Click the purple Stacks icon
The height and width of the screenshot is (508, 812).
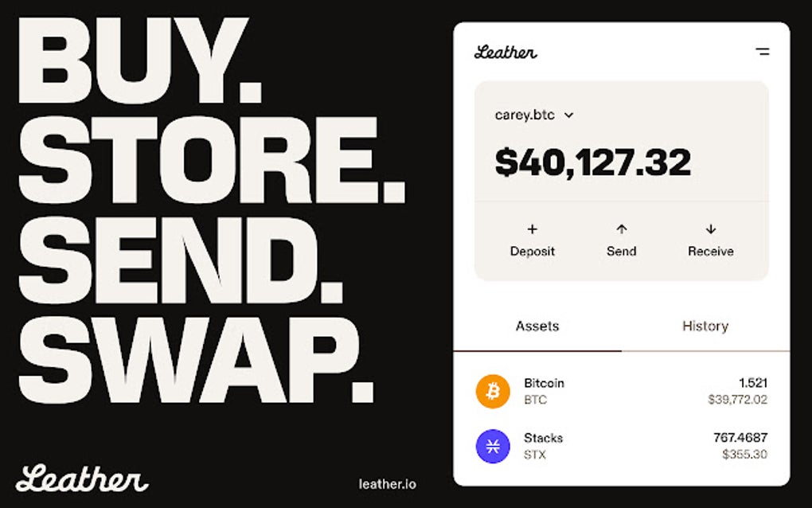493,446
